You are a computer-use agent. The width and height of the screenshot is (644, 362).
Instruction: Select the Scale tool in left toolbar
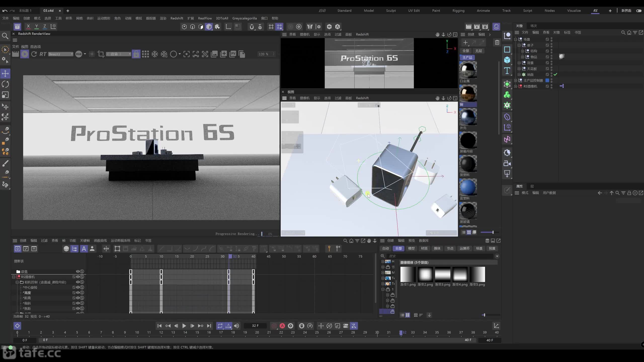tap(5, 95)
